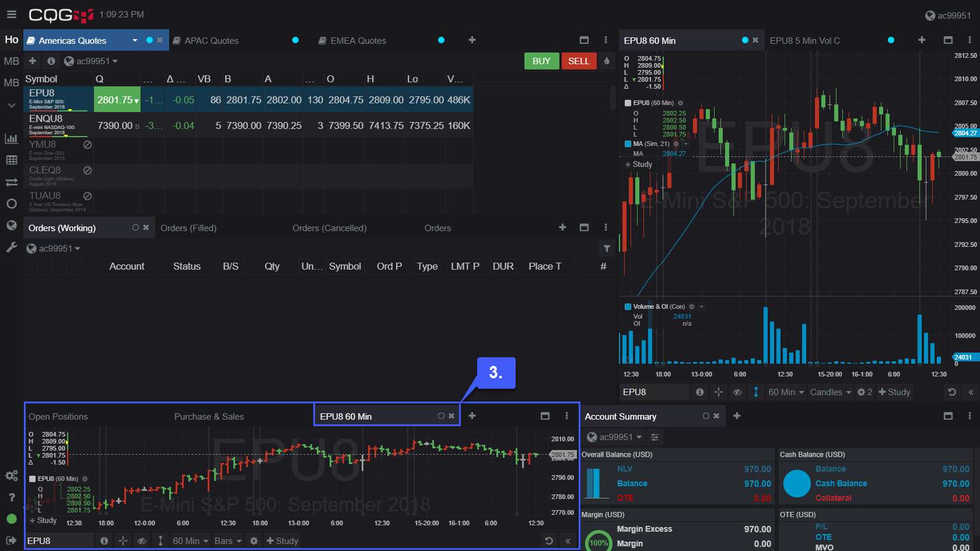The height and width of the screenshot is (551, 980).
Task: Expand the sidebar chevron below MB
Action: [11, 106]
